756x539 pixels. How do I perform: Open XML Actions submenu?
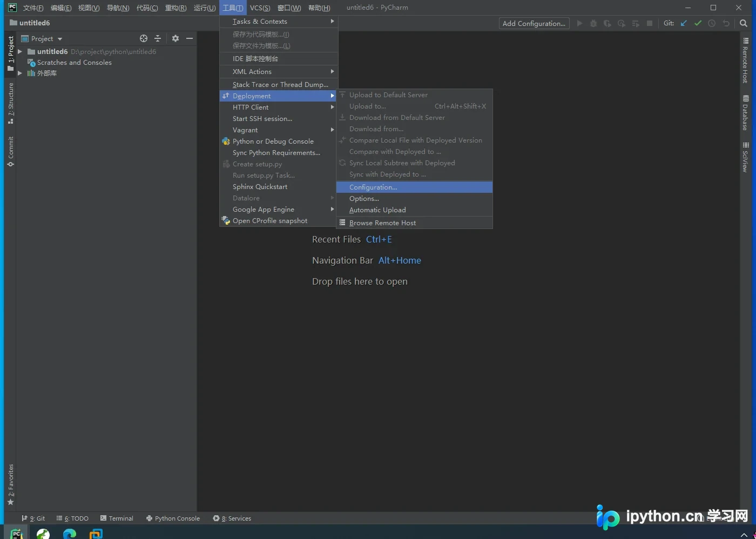coord(279,71)
